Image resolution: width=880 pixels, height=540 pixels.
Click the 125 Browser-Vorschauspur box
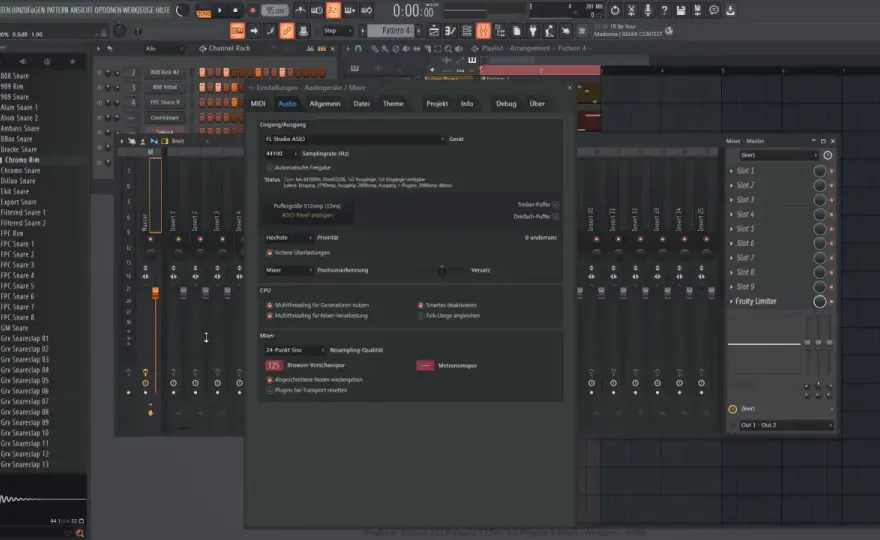[274, 365]
